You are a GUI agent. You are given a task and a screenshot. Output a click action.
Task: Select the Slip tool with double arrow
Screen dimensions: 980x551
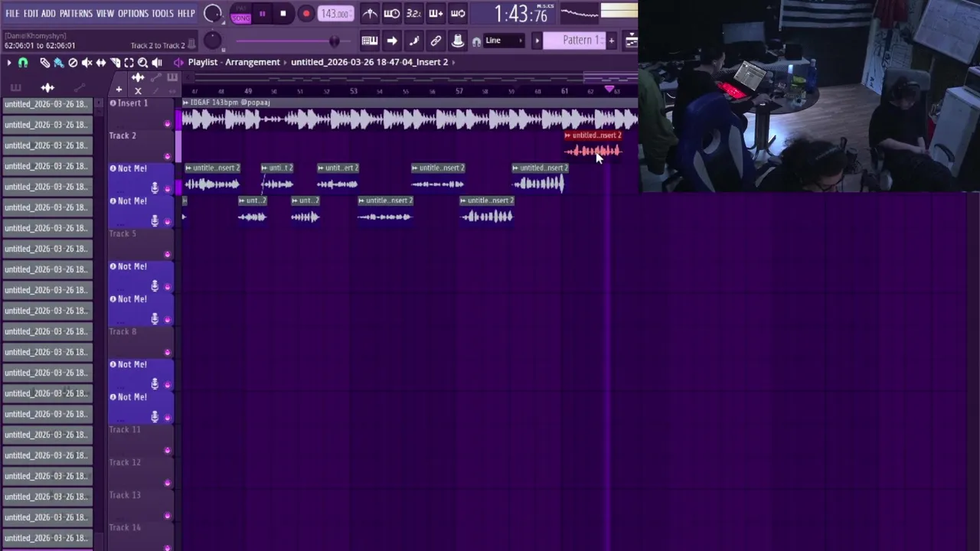point(100,63)
